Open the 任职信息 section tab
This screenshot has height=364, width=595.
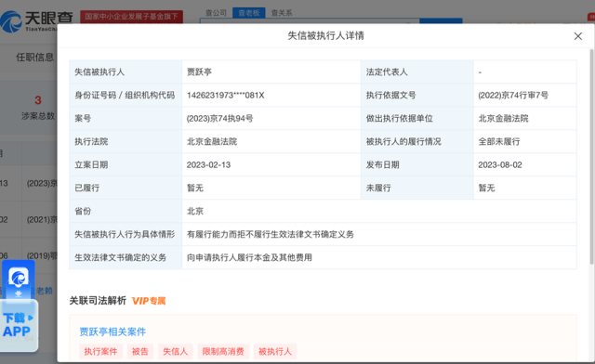point(35,58)
